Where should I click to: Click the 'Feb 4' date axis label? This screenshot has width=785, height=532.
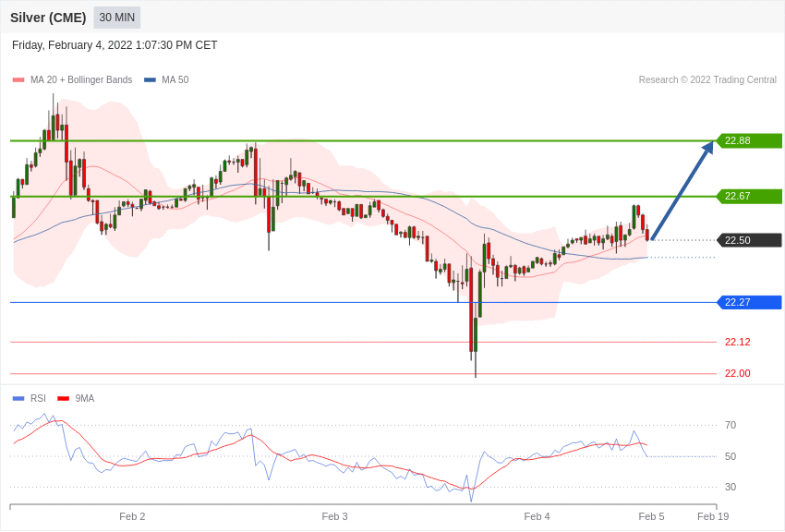click(x=537, y=516)
